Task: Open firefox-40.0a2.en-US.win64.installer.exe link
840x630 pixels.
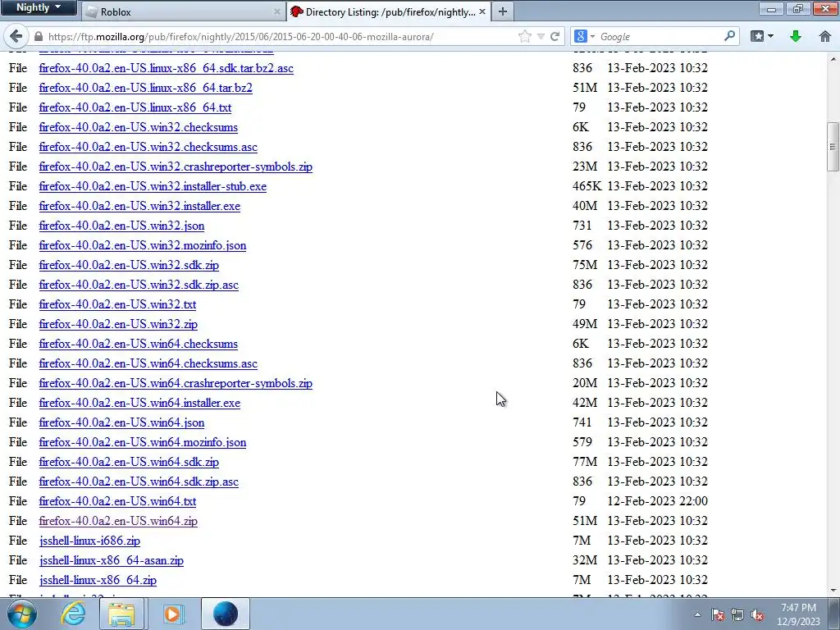Action: click(139, 403)
